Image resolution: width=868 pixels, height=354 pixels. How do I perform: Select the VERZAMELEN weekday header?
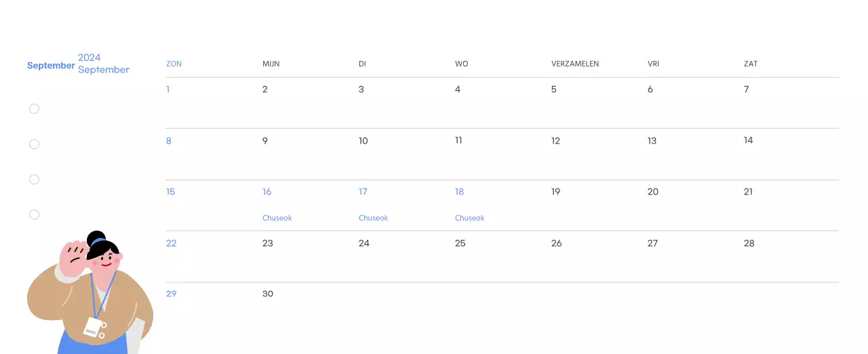pos(575,64)
